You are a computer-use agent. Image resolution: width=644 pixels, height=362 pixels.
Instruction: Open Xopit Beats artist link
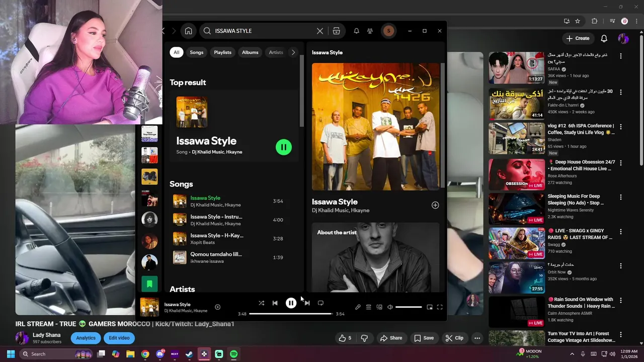pos(203,242)
